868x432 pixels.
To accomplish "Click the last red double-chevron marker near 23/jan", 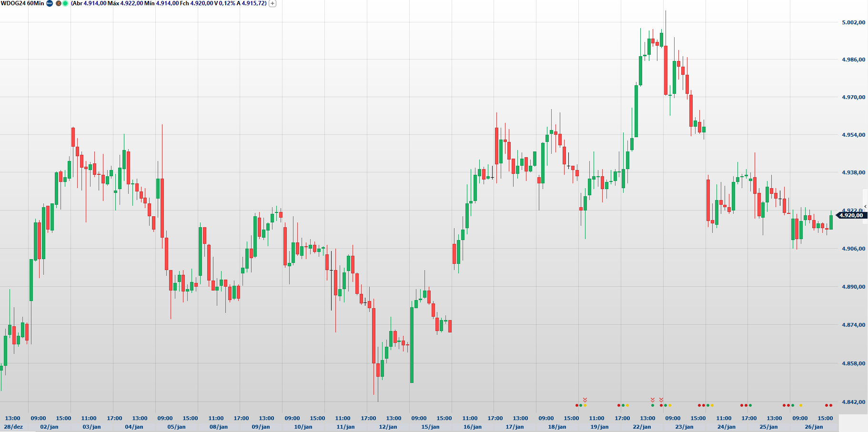I will click(x=661, y=400).
